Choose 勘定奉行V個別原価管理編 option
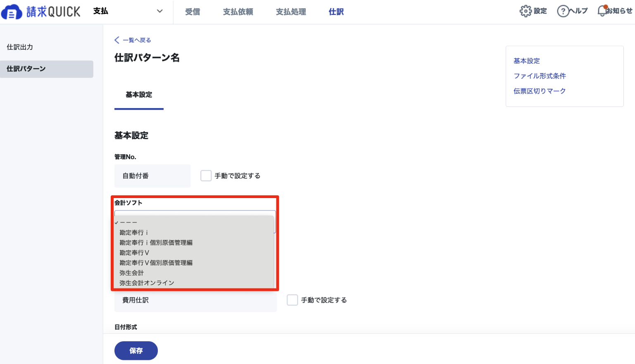This screenshot has width=635, height=364. 194,262
